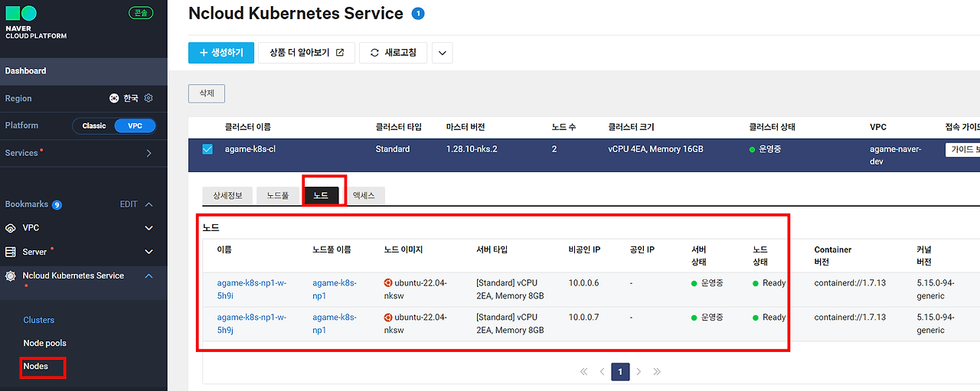Click the Naver Cloud Platform logo

pos(35,22)
